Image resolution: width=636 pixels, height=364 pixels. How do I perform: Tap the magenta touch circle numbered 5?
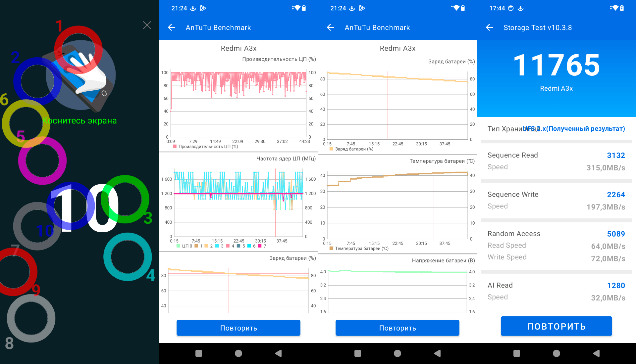point(42,161)
